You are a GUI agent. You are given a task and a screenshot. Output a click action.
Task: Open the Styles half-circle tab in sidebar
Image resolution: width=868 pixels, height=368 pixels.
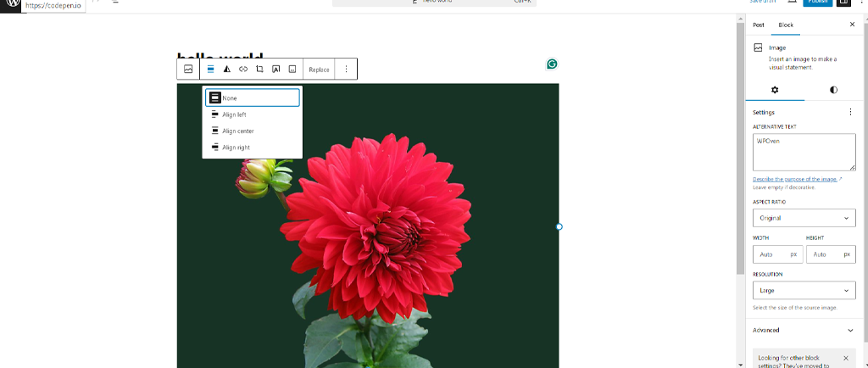pyautogui.click(x=834, y=90)
